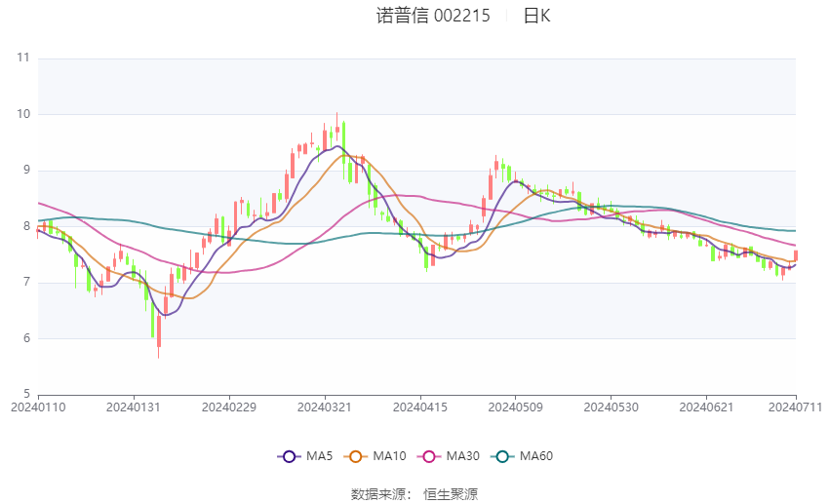Select the y-axis value 5 label
This screenshot has width=829, height=504.
point(26,395)
